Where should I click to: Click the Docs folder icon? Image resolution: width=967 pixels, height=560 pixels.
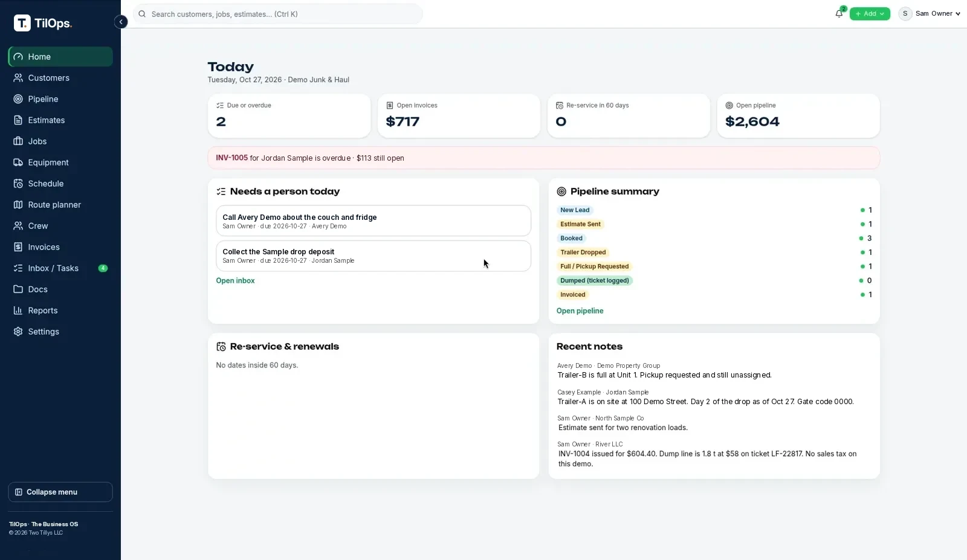point(18,289)
